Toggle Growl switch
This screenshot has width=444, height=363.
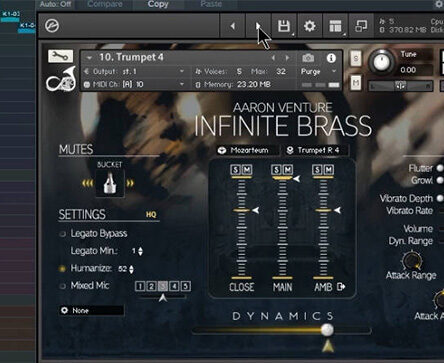coord(440,180)
